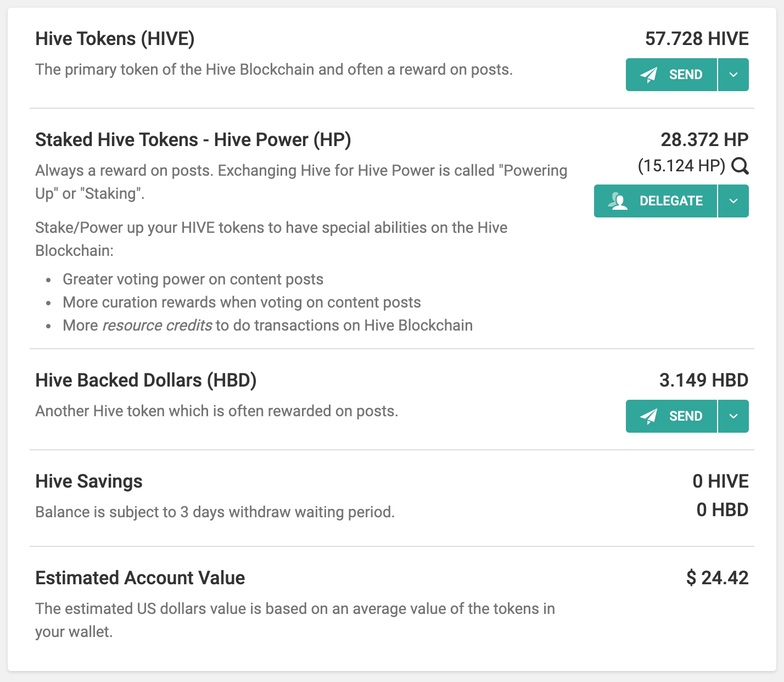Click the 0 HBD savings balance
This screenshot has height=682, width=784.
pos(723,510)
